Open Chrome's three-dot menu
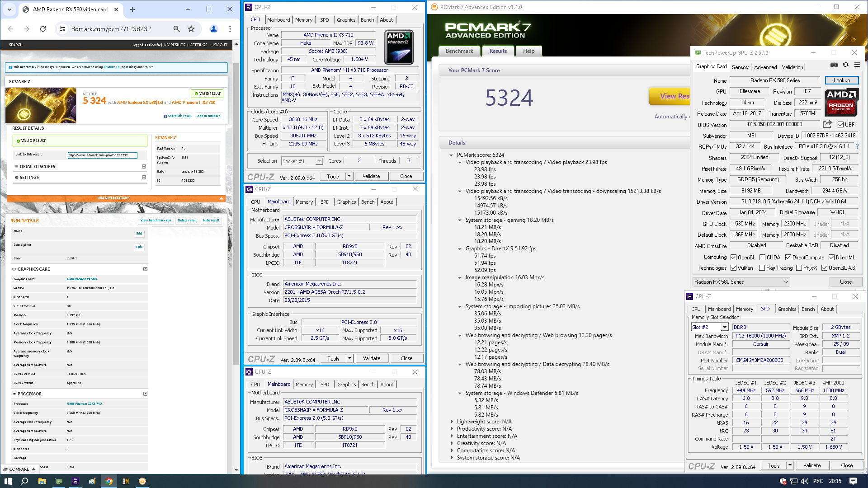Viewport: 868px width, 488px height. click(230, 29)
